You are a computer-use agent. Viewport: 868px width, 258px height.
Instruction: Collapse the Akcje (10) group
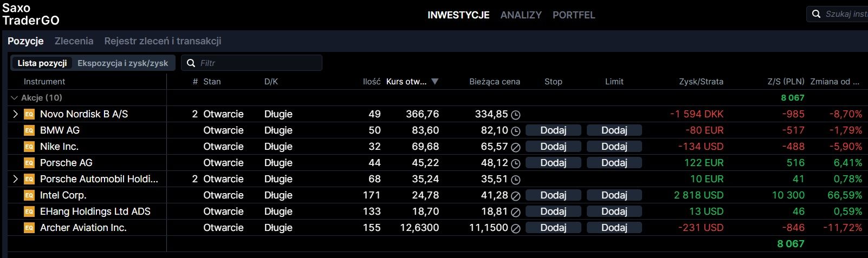[x=14, y=98]
